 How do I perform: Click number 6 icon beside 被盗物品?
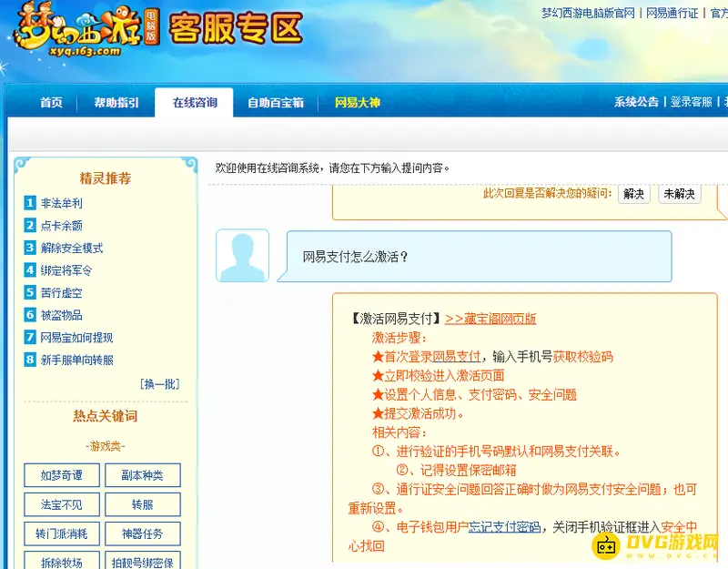click(30, 314)
